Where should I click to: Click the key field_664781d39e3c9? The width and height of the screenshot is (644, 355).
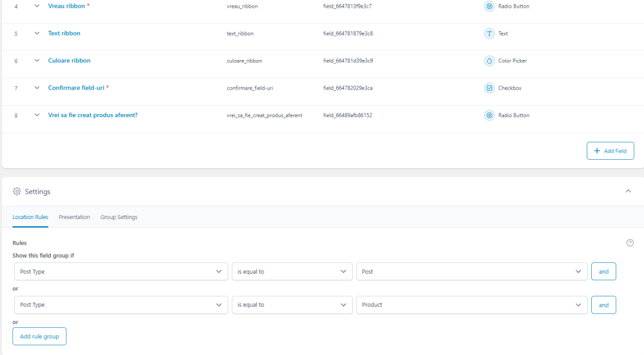348,61
